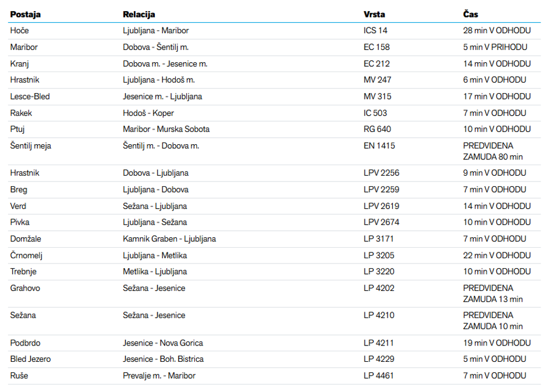547x392 pixels.
Task: Click the Hodoš - Koper route
Action: pos(148,113)
